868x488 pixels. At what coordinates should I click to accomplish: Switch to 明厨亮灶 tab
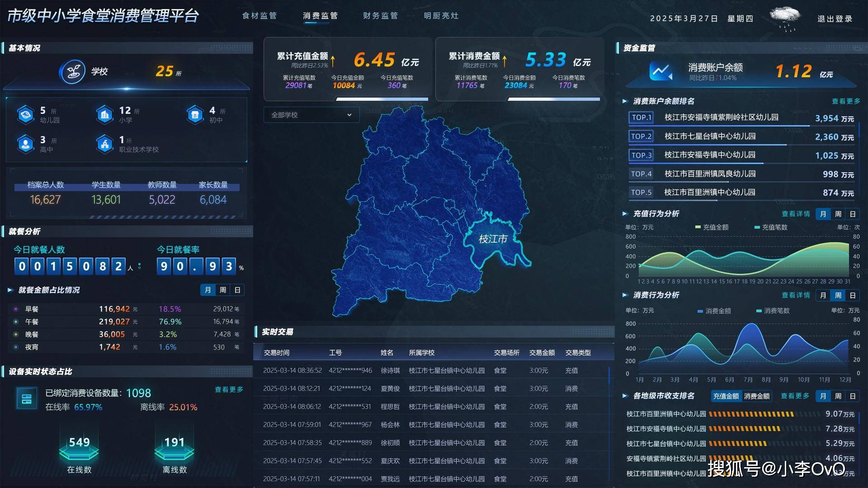coord(441,16)
